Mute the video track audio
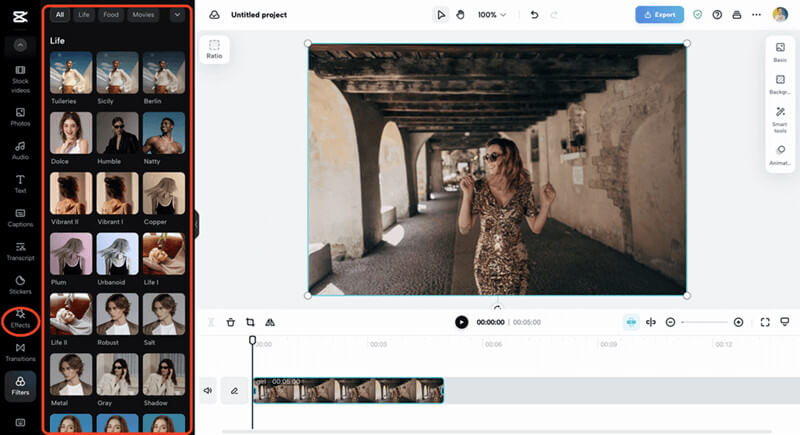Image resolution: width=800 pixels, height=435 pixels. (x=208, y=391)
